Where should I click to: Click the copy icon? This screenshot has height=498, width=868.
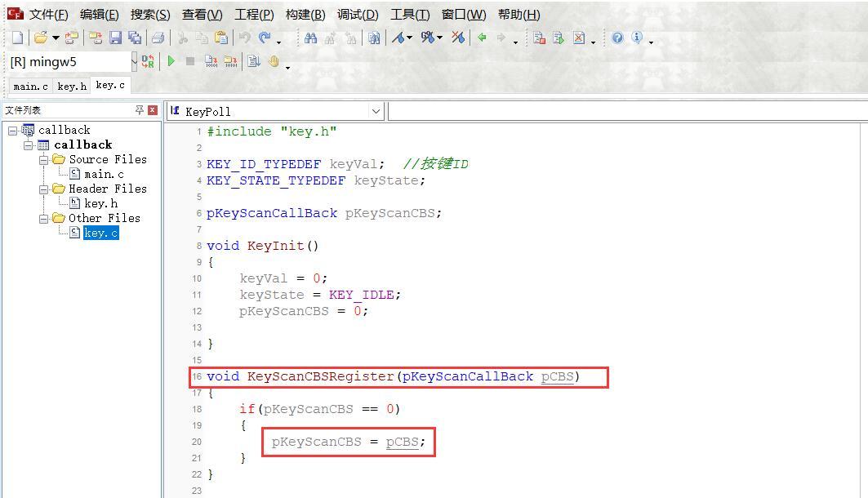[x=202, y=38]
